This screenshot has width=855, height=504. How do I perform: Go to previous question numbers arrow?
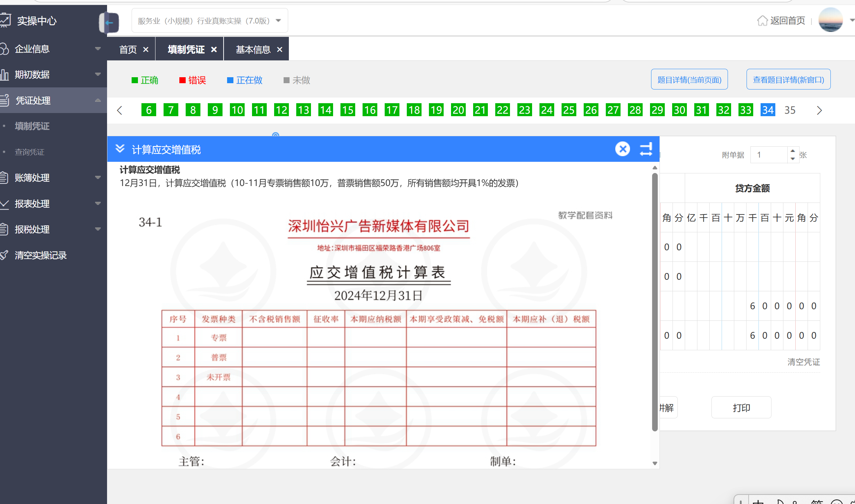[120, 111]
